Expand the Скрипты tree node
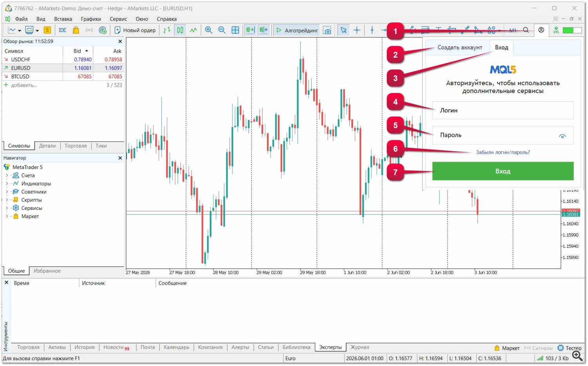Viewport: 588px width, 366px height. pos(7,200)
